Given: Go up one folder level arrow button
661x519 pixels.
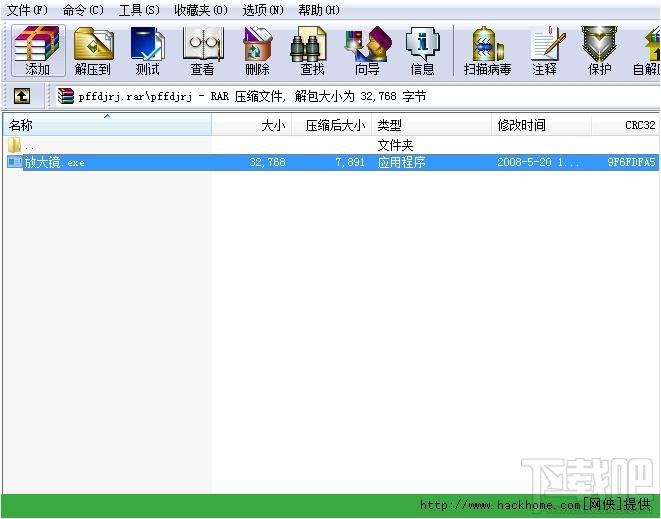Looking at the screenshot, I should (22, 96).
